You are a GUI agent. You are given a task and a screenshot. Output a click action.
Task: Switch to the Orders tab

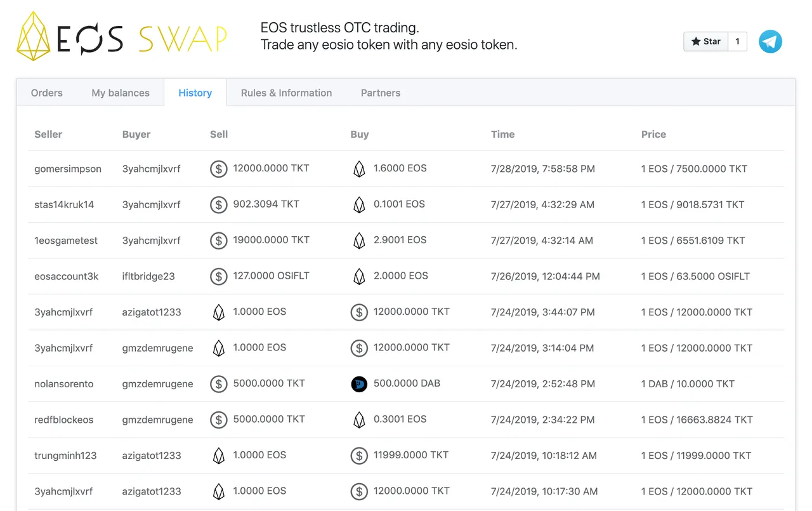click(x=47, y=93)
